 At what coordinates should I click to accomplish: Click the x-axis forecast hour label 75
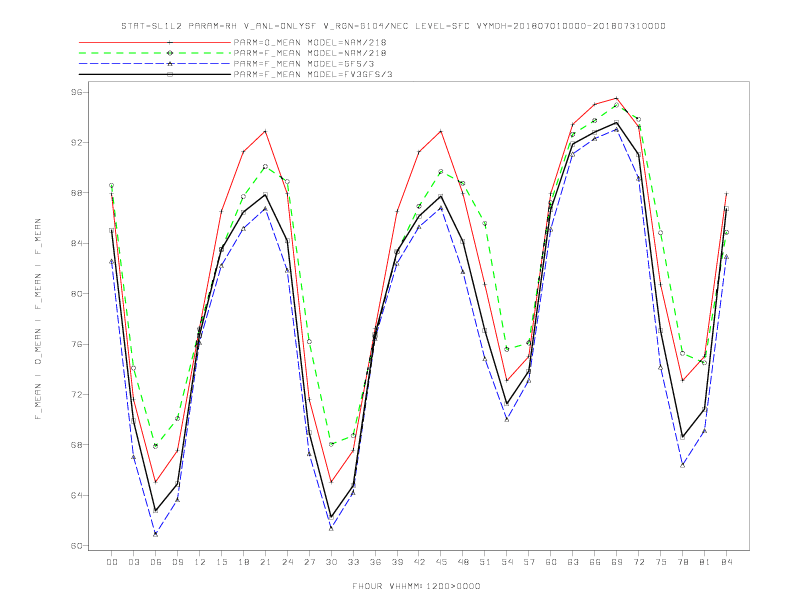[661, 562]
